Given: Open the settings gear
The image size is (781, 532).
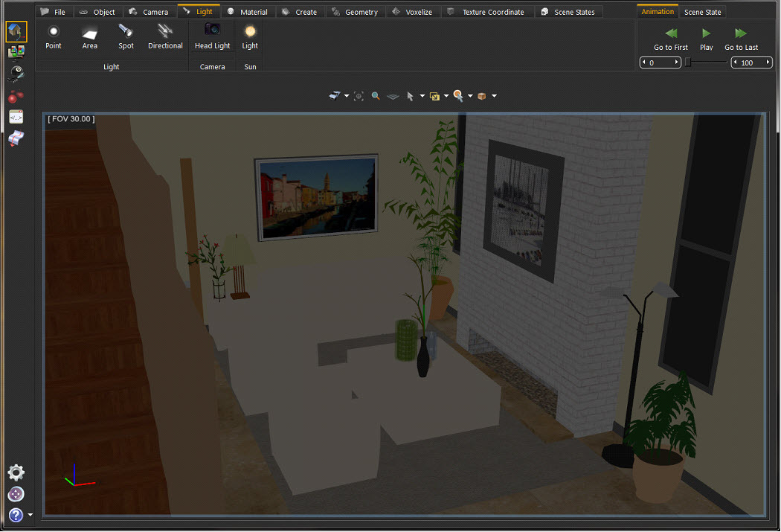Looking at the screenshot, I should click(x=16, y=472).
